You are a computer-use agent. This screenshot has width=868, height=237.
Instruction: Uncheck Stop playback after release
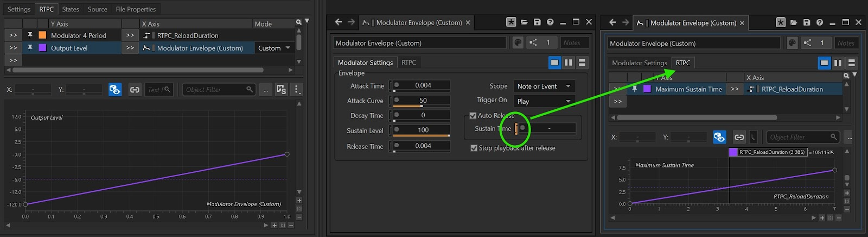pos(474,148)
